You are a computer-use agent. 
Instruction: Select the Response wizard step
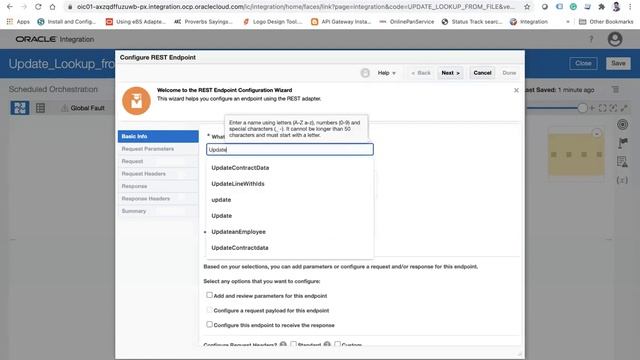158,186
